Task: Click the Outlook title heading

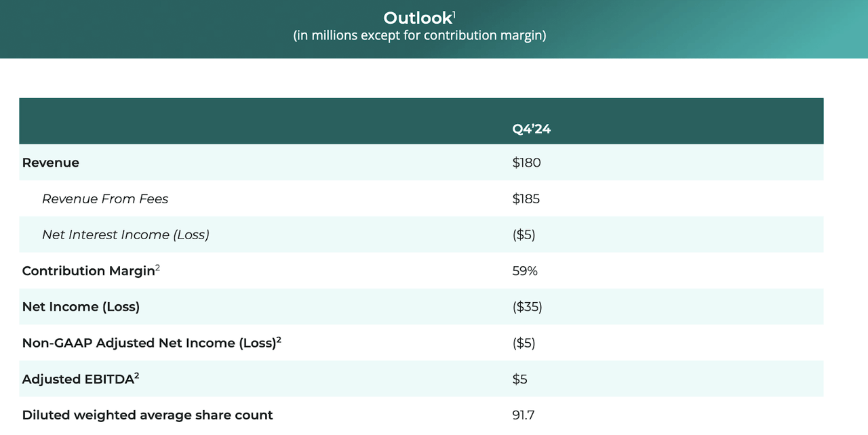Action: pos(417,18)
